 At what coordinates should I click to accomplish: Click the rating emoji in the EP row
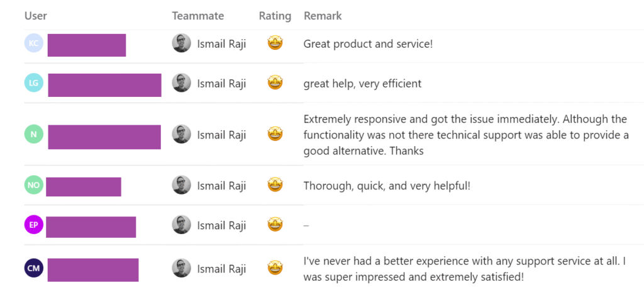(x=275, y=224)
